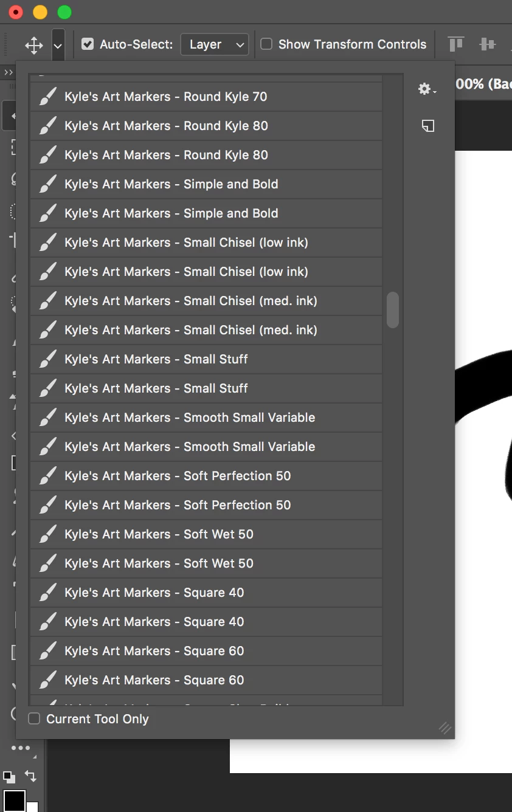Choose the second Soft Perfection 50 preset
512x812 pixels.
206,505
